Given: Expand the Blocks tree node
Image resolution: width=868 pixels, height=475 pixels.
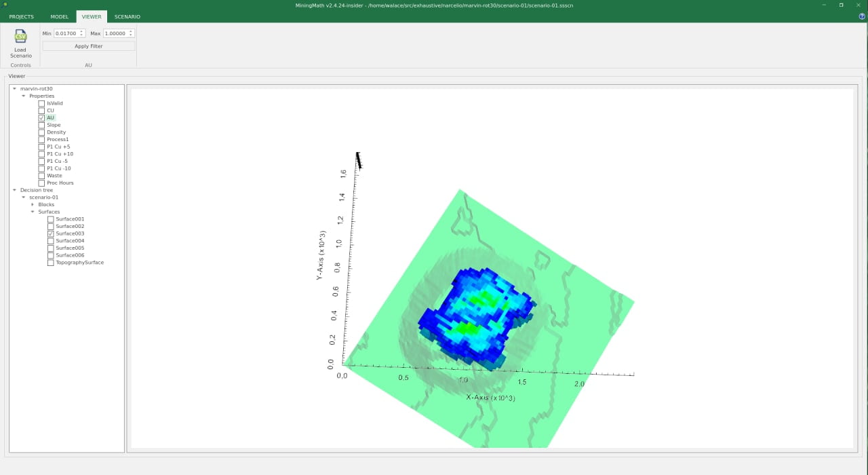Looking at the screenshot, I should pyautogui.click(x=33, y=205).
